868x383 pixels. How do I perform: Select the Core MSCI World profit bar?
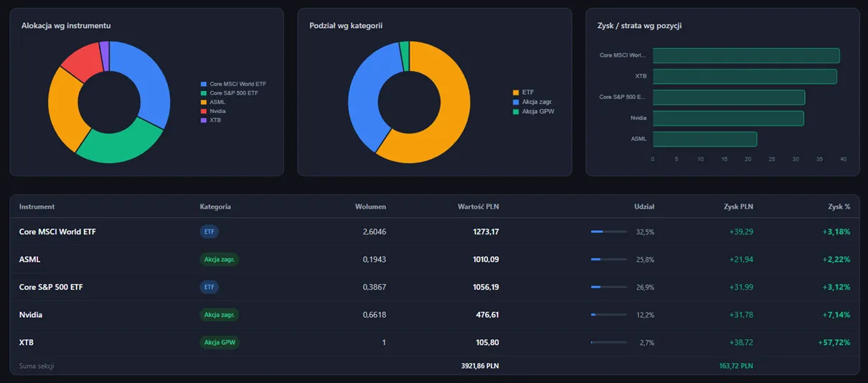tap(746, 55)
